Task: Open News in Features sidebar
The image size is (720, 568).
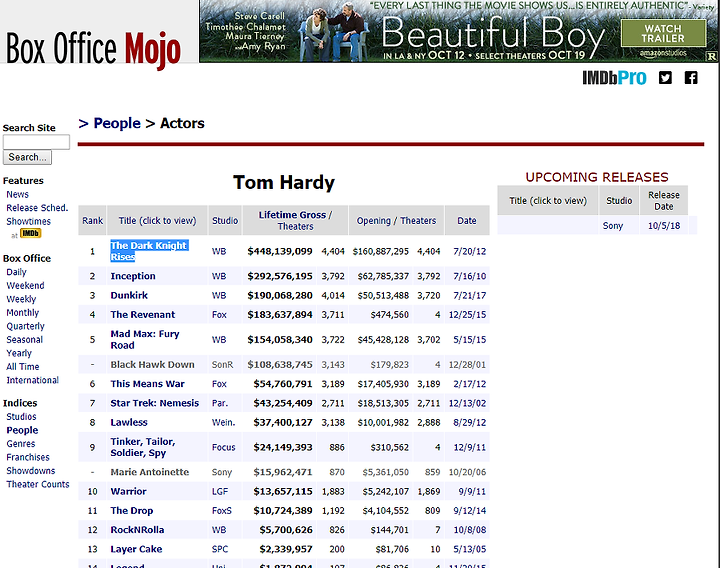Action: 17,194
